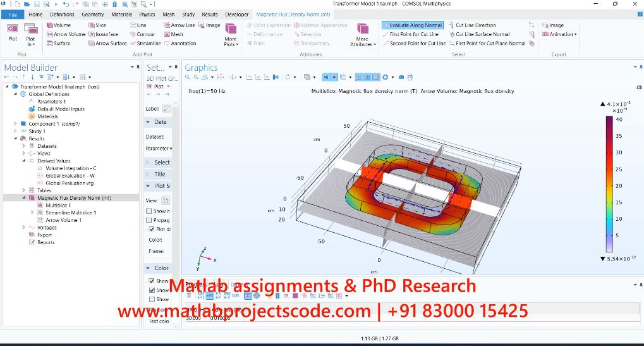Click the Plot button in Settings panel
The width and height of the screenshot is (644, 346).
pyautogui.click(x=155, y=87)
